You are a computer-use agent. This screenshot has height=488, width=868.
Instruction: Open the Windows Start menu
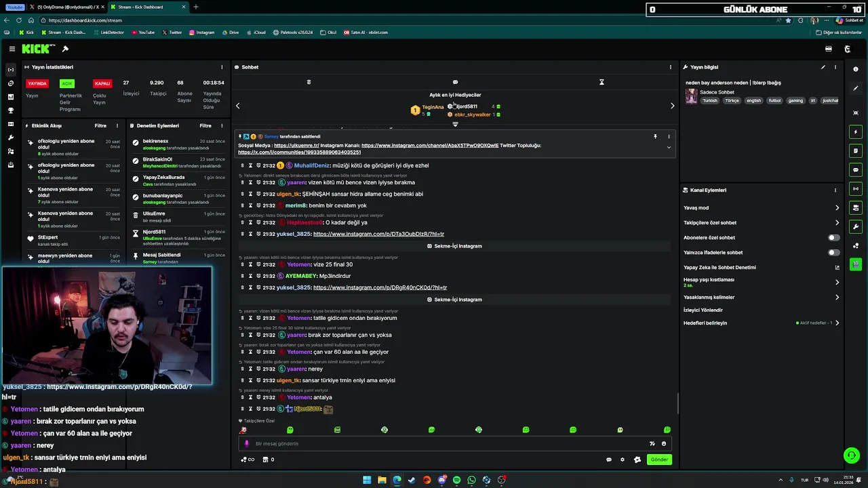[367, 480]
